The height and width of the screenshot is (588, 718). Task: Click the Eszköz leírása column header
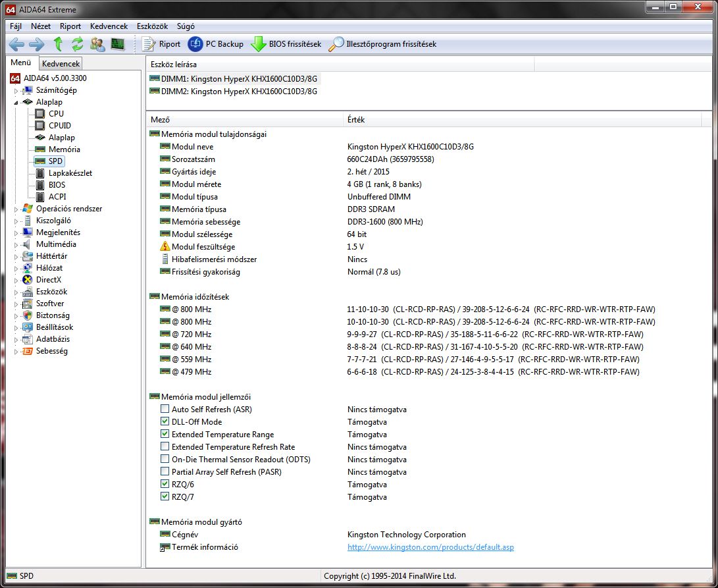click(x=340, y=65)
